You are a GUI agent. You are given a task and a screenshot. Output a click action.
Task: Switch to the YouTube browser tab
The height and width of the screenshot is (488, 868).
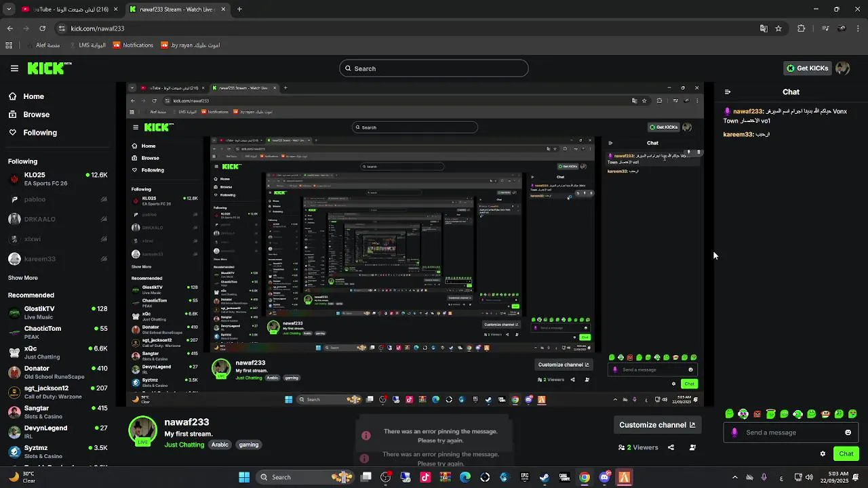68,9
